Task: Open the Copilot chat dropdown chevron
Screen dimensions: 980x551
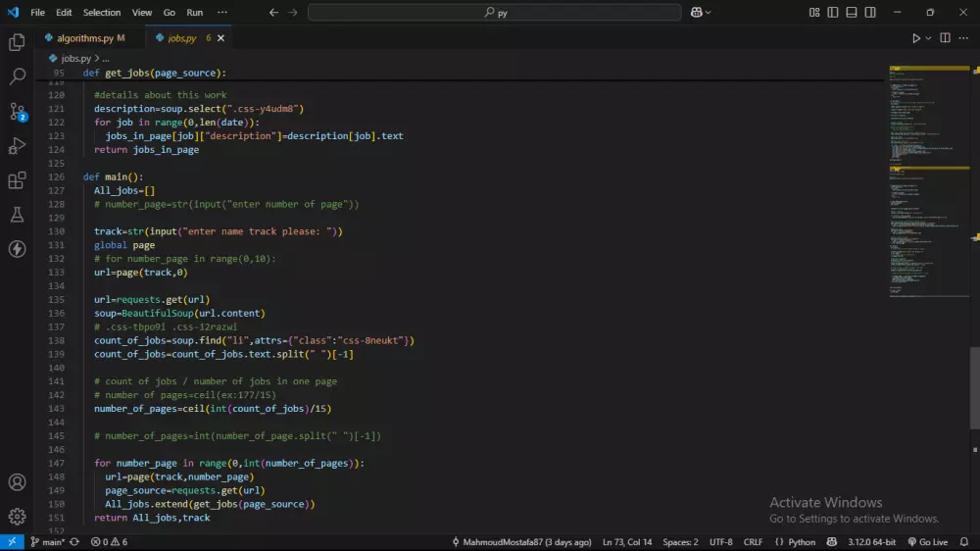Action: (x=709, y=13)
